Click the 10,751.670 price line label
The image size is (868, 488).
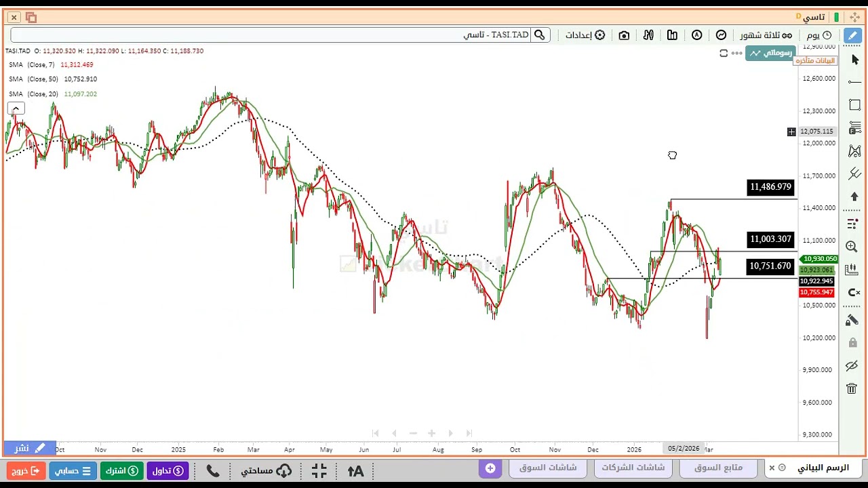pyautogui.click(x=771, y=266)
